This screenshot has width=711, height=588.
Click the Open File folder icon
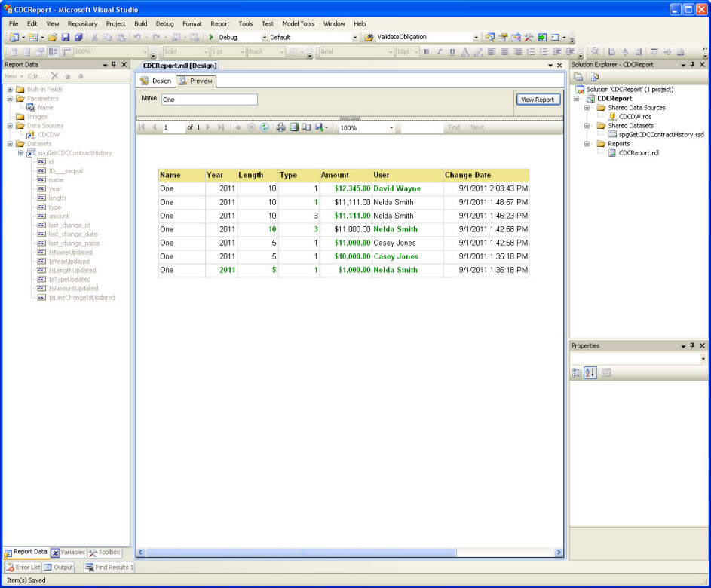pos(53,38)
